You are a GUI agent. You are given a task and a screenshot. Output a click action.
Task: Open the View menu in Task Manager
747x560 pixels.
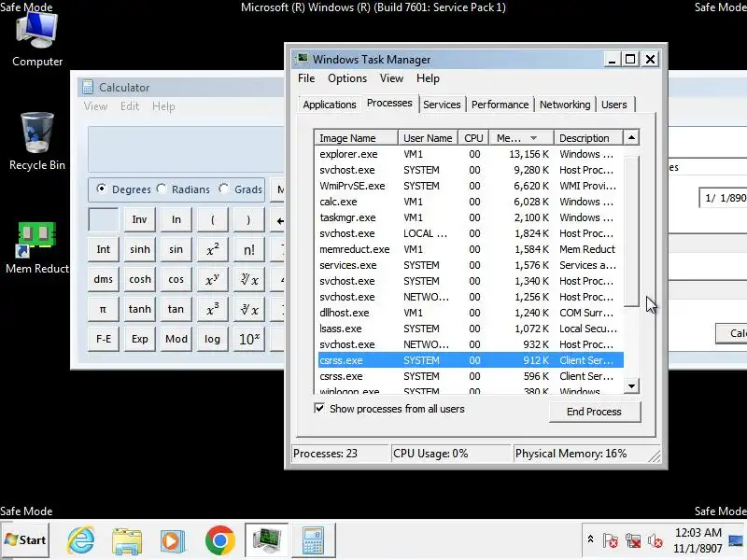tap(391, 78)
